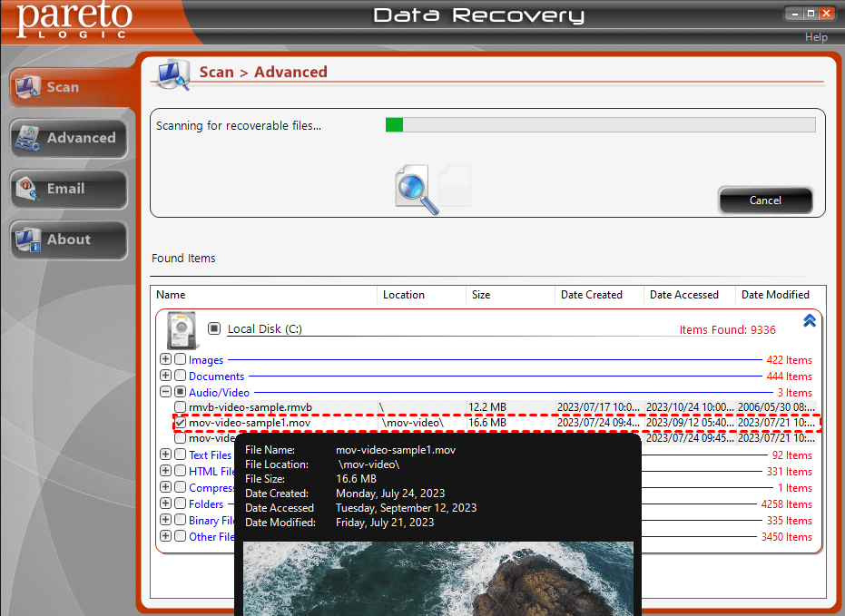The image size is (845, 616).
Task: Expand the Text Files category
Action: (165, 455)
